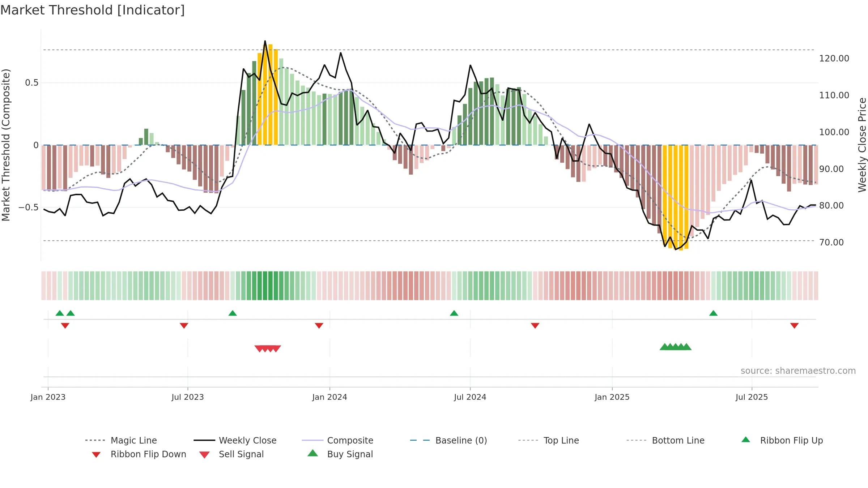This screenshot has height=488, width=868.
Task: Toggle the Composite legend entry
Action: [x=337, y=440]
